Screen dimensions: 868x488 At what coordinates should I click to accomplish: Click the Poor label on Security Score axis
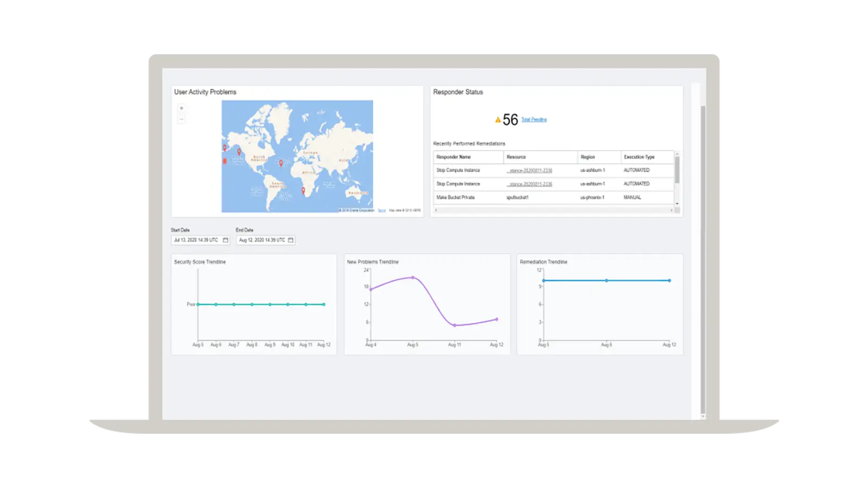pyautogui.click(x=191, y=304)
